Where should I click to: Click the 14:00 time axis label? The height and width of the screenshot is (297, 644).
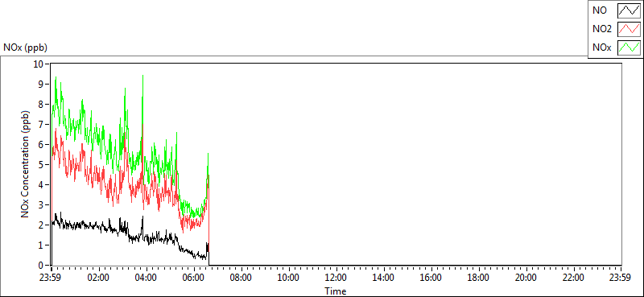click(384, 277)
